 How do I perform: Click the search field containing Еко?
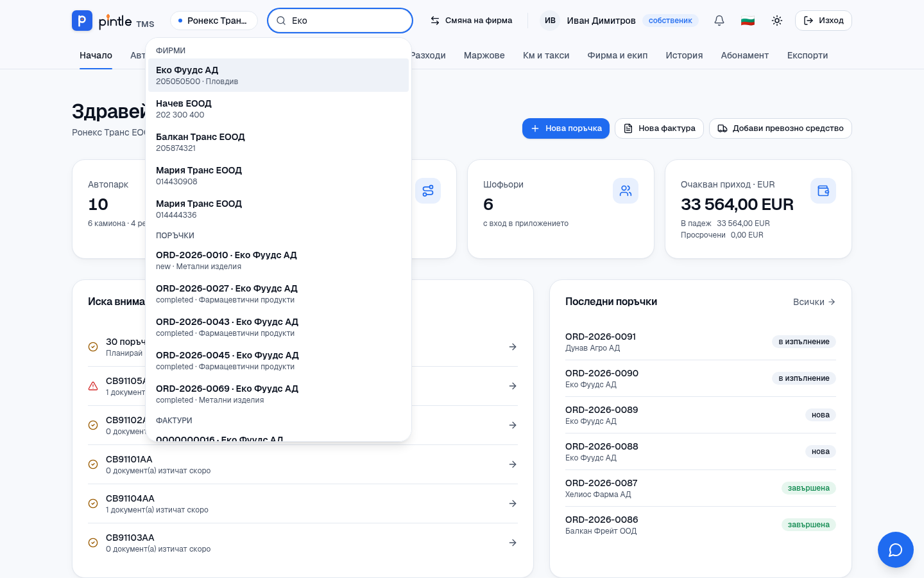click(340, 21)
